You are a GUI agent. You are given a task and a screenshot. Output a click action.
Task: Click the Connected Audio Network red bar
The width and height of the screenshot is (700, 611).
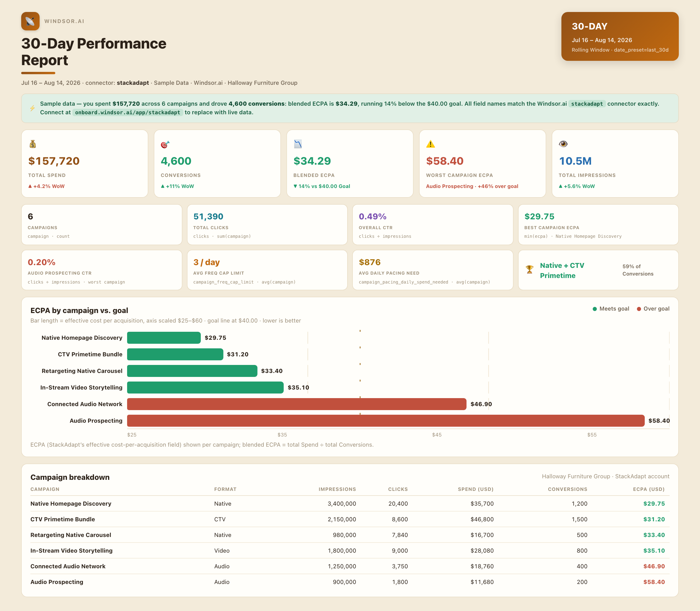(x=297, y=404)
